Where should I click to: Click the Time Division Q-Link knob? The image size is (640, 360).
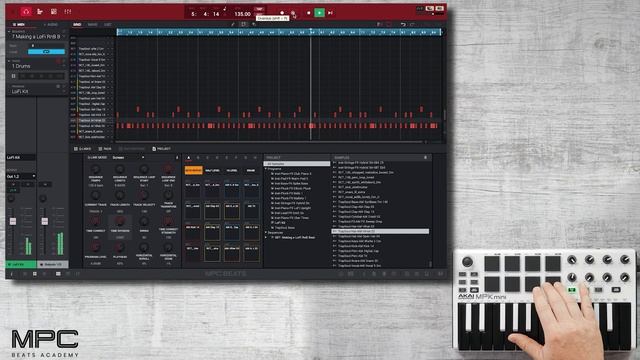pos(120,221)
